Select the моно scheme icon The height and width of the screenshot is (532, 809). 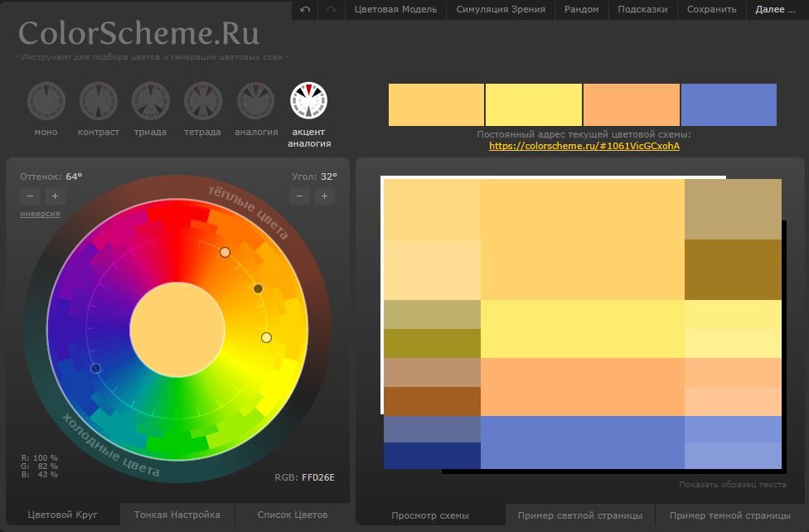click(x=46, y=101)
